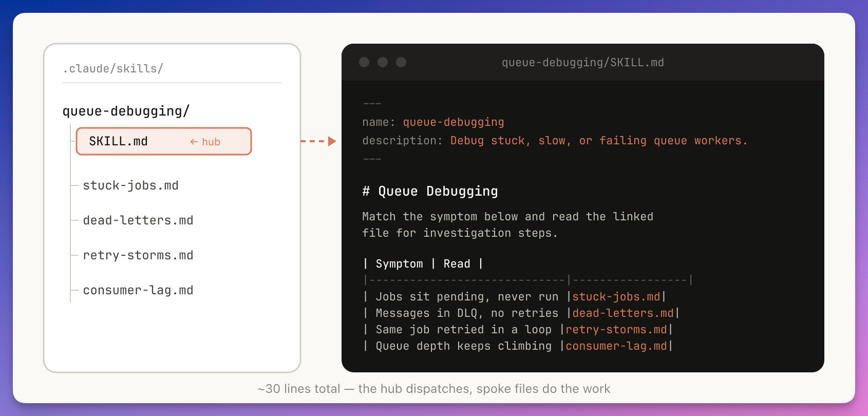868x416 pixels.
Task: Click the middle gray window dot
Action: (x=383, y=62)
